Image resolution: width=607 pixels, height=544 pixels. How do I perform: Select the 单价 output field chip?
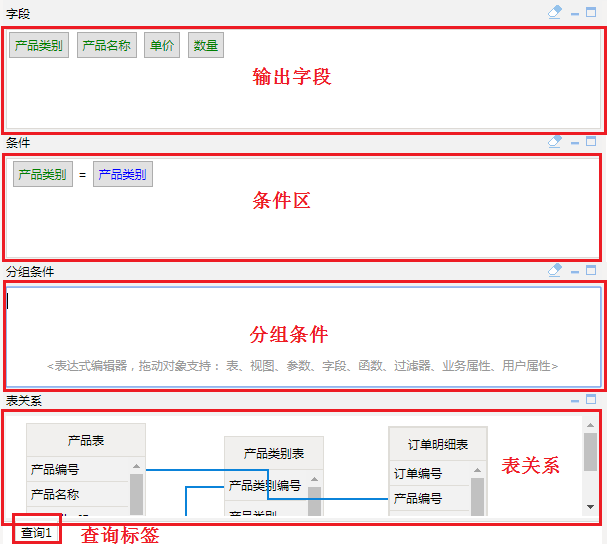tap(162, 45)
